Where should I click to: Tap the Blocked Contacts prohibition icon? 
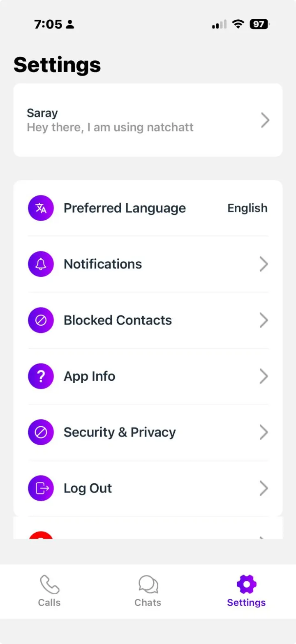click(x=41, y=320)
